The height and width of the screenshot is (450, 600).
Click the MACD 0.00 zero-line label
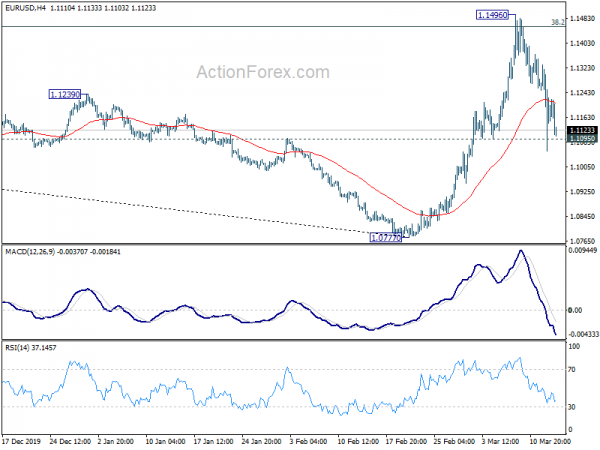pyautogui.click(x=575, y=310)
